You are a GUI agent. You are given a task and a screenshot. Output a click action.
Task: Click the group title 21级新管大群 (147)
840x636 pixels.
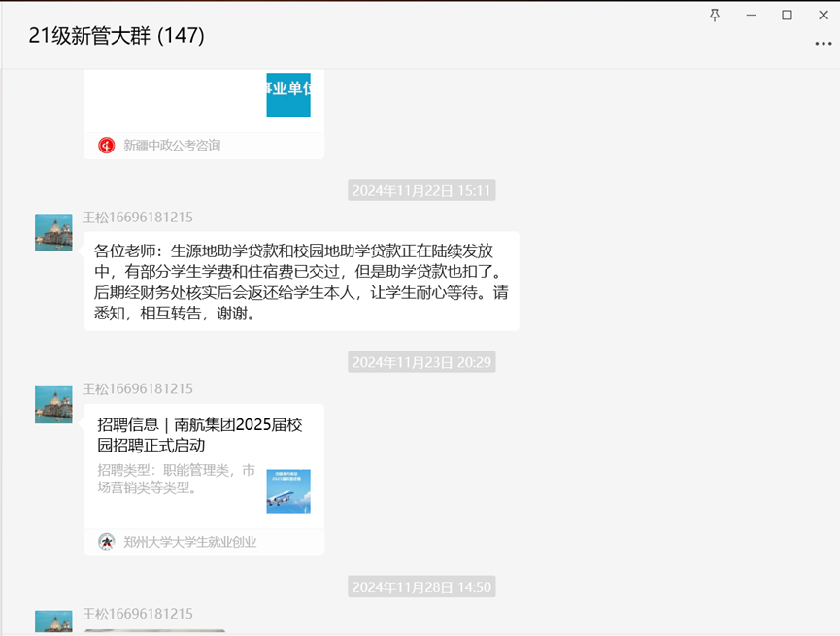117,36
